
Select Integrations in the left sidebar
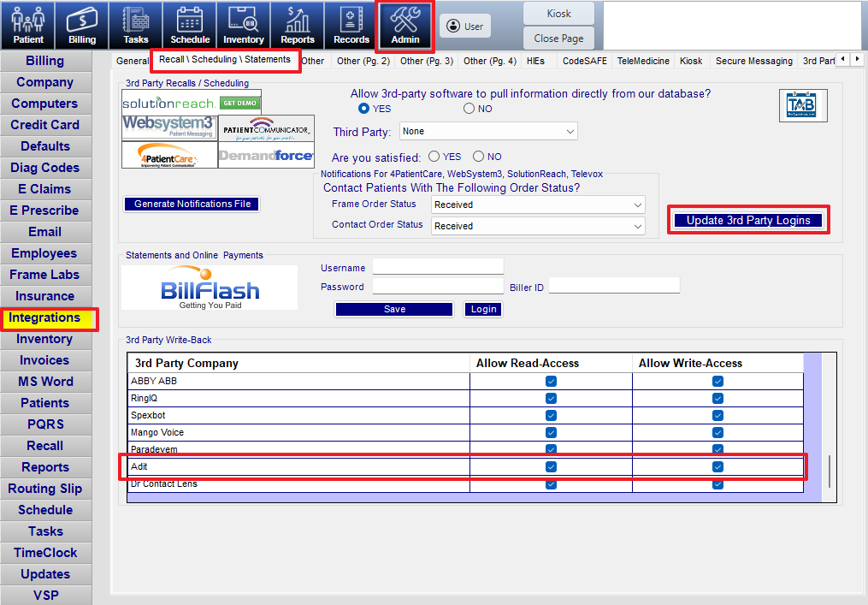click(45, 317)
